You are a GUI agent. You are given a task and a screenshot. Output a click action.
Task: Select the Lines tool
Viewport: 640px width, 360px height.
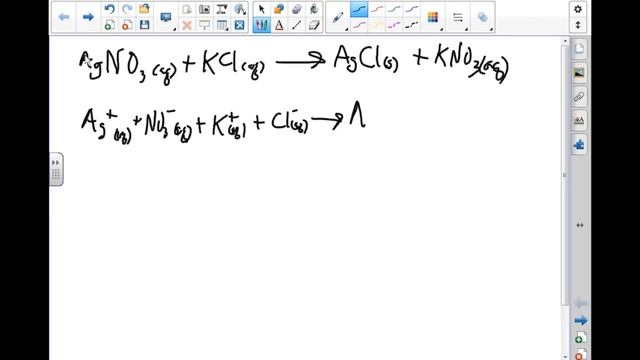tap(297, 25)
